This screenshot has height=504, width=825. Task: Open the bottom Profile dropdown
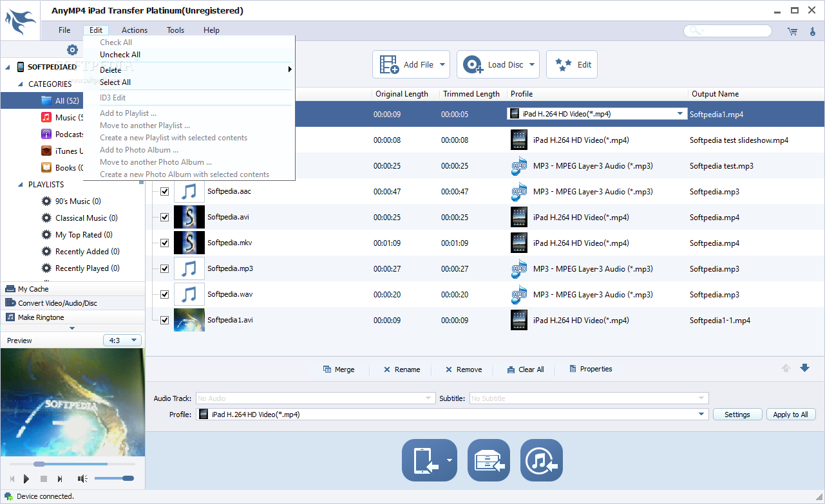tap(452, 415)
